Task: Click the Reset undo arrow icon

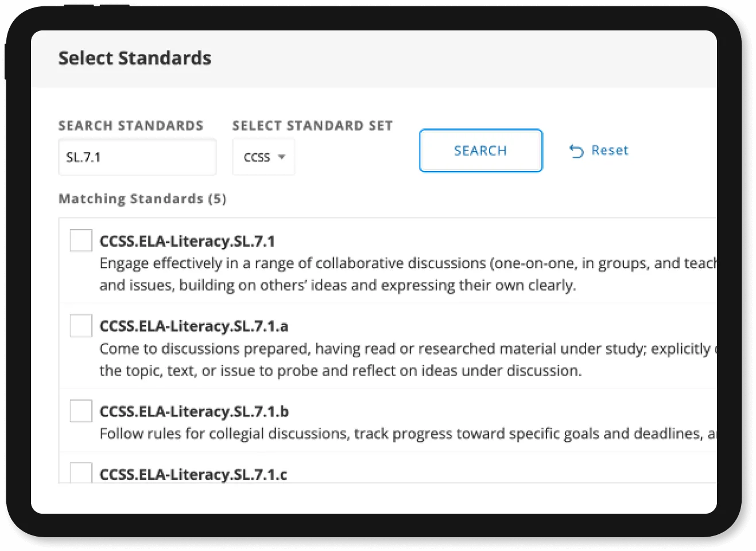Action: tap(576, 151)
